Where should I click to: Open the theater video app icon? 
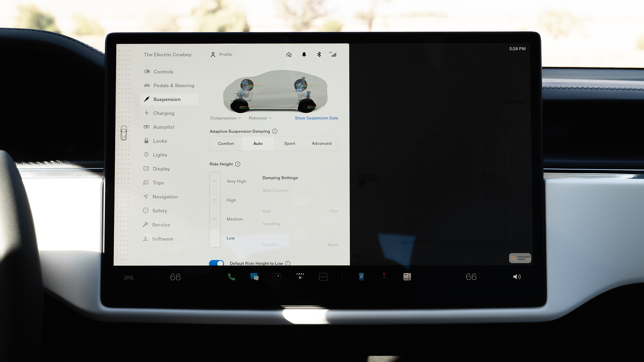(x=300, y=277)
